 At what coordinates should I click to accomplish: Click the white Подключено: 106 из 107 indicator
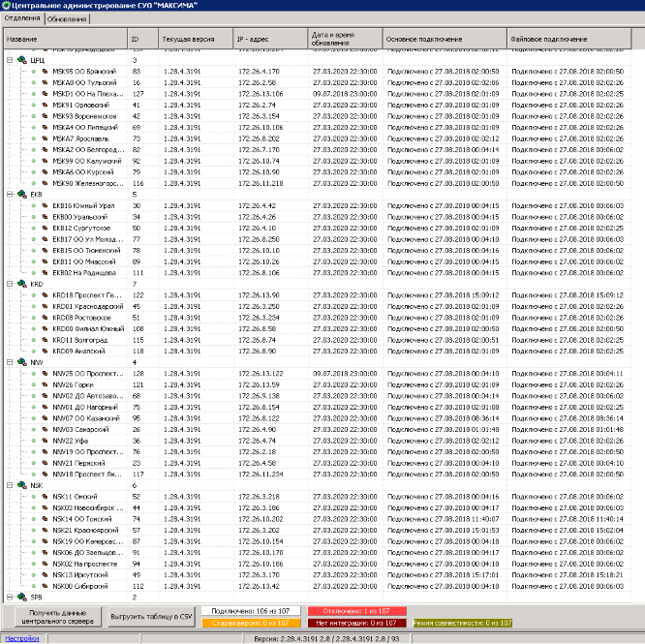pyautogui.click(x=251, y=611)
